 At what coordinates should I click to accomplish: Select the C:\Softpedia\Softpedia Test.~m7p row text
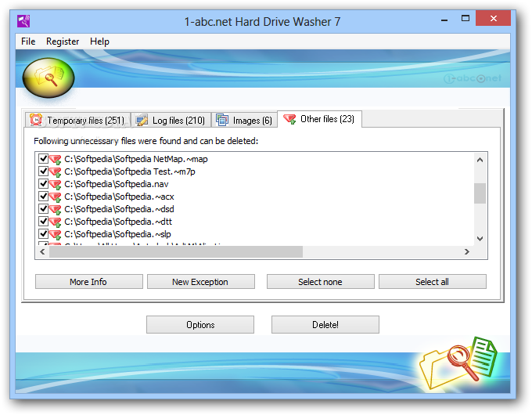click(130, 171)
